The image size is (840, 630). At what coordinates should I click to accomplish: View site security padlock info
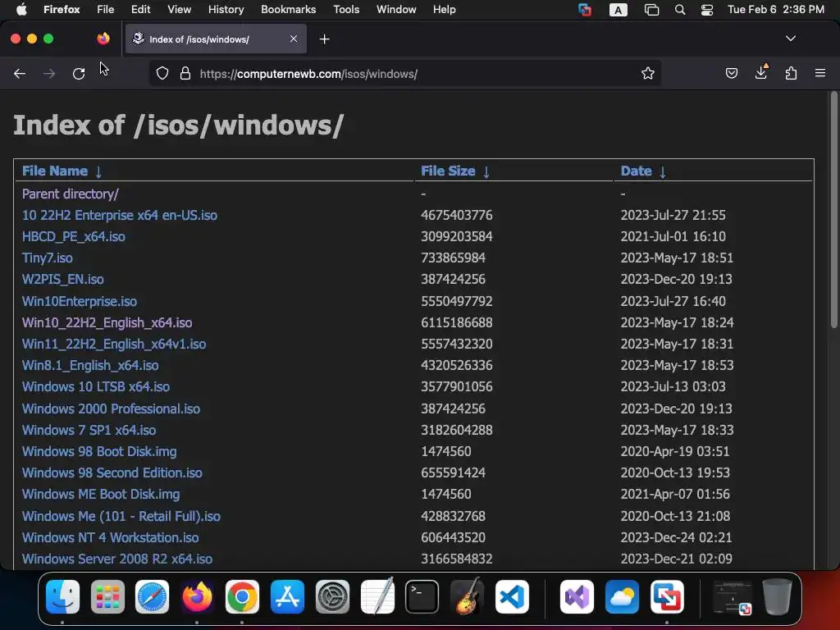pos(185,73)
